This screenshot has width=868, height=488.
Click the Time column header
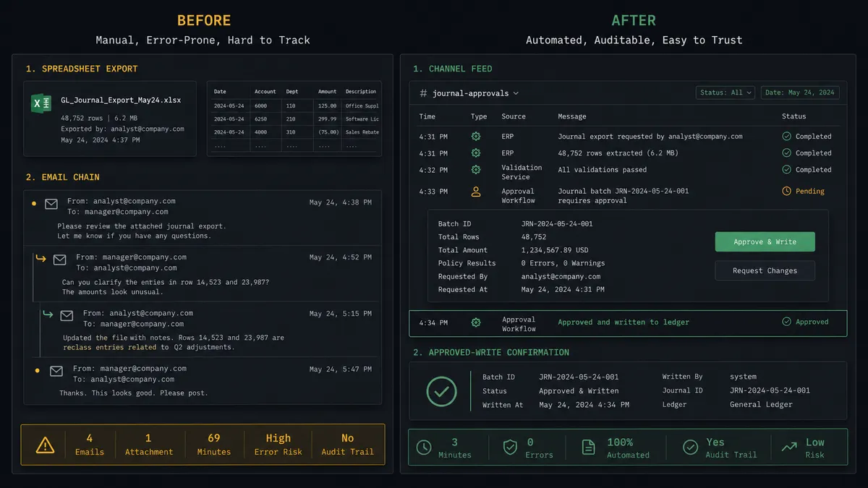pos(427,116)
